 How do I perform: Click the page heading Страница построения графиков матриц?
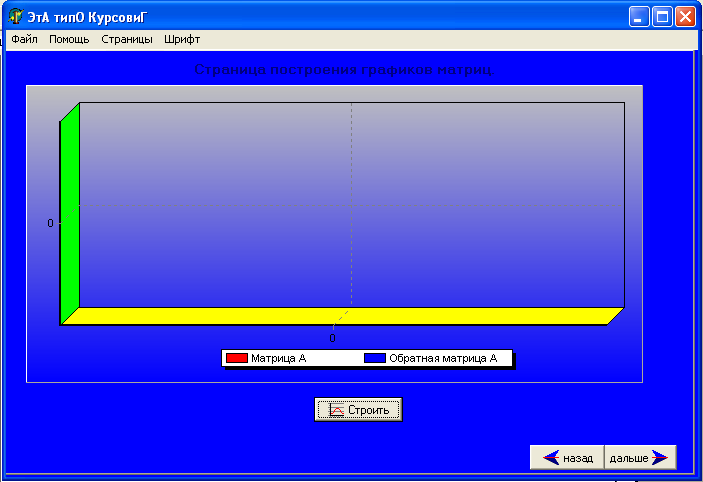click(x=344, y=69)
